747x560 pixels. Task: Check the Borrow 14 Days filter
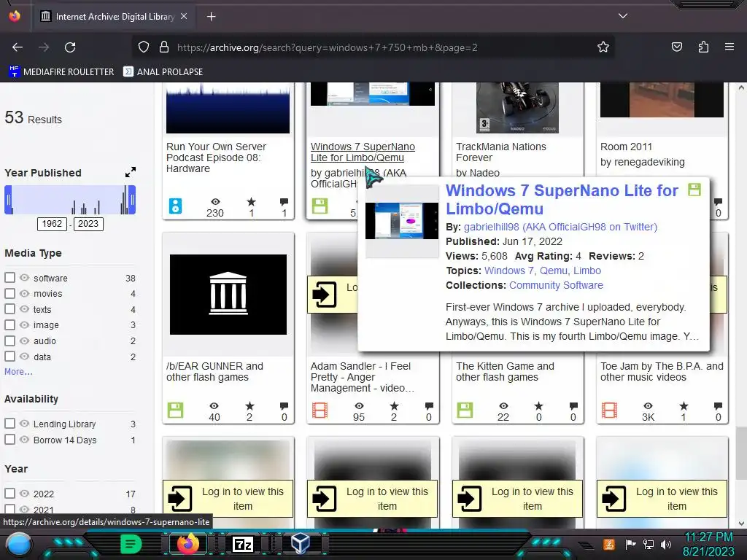pyautogui.click(x=9, y=440)
